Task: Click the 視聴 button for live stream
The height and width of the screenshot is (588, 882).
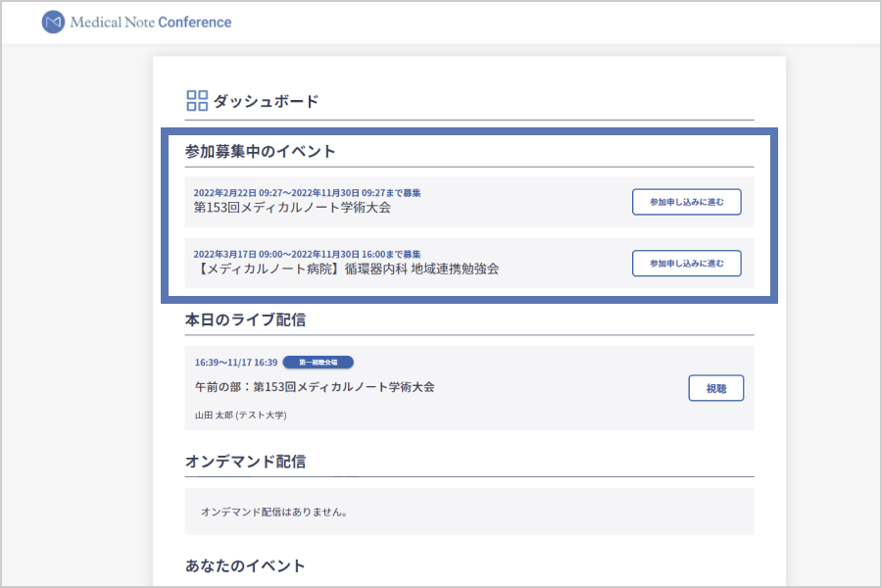Action: [716, 388]
